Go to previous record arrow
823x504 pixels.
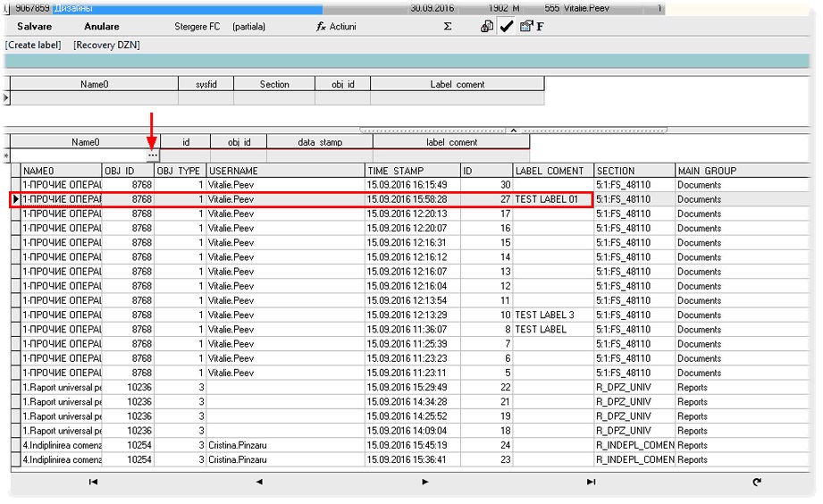(x=259, y=482)
